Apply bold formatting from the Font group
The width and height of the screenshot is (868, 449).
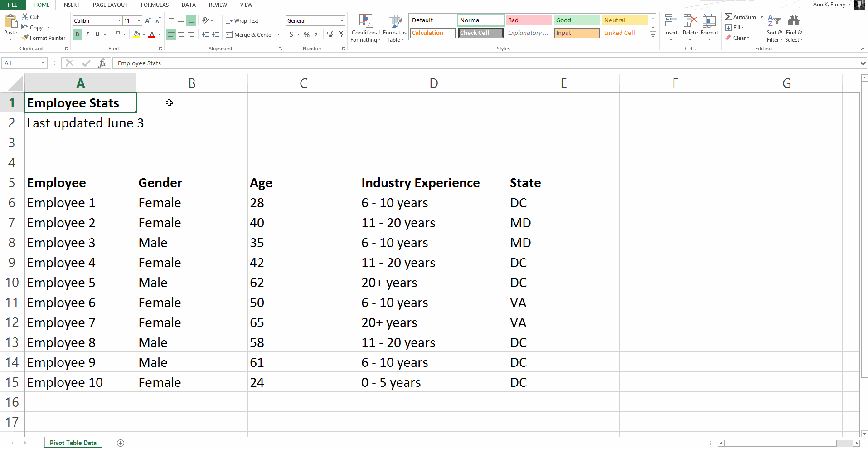tap(77, 34)
